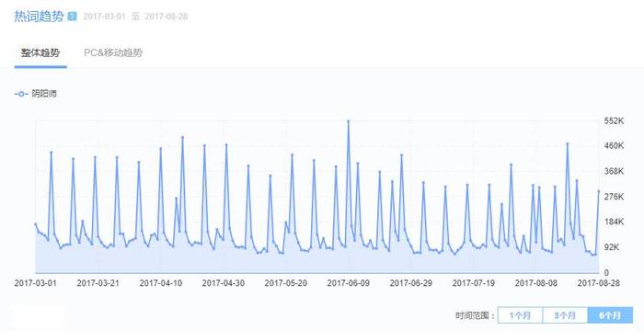The image size is (644, 331).
Task: Click the 2017-06-09 x-axis date label
Action: [x=349, y=283]
